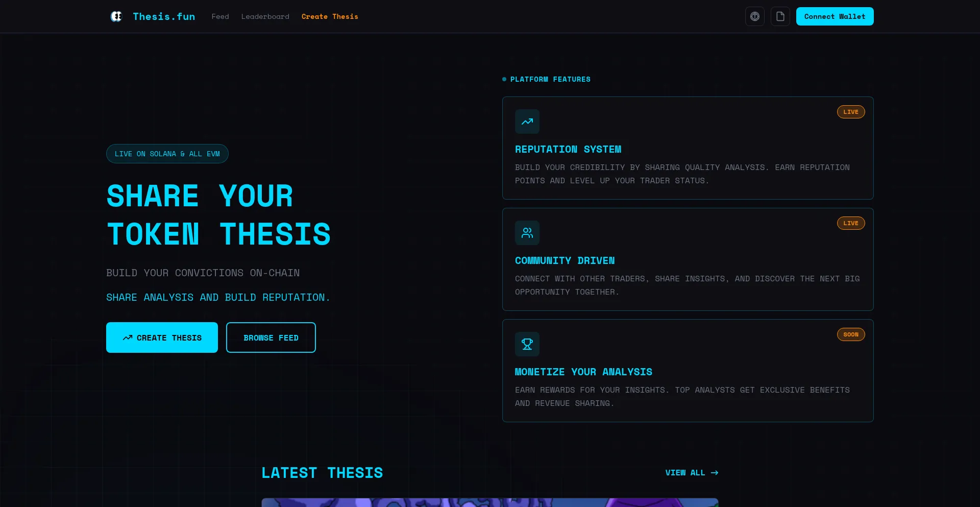This screenshot has width=980, height=507.
Task: Click the trend icon inside Create Thesis button
Action: tap(128, 338)
